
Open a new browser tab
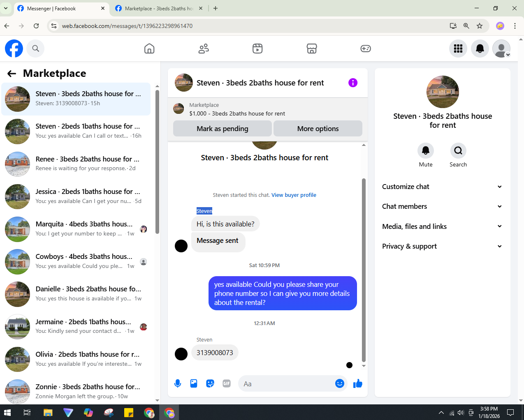(x=216, y=8)
